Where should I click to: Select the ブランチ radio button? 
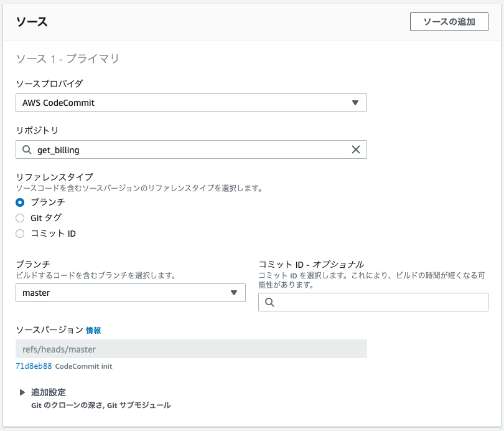pos(20,202)
